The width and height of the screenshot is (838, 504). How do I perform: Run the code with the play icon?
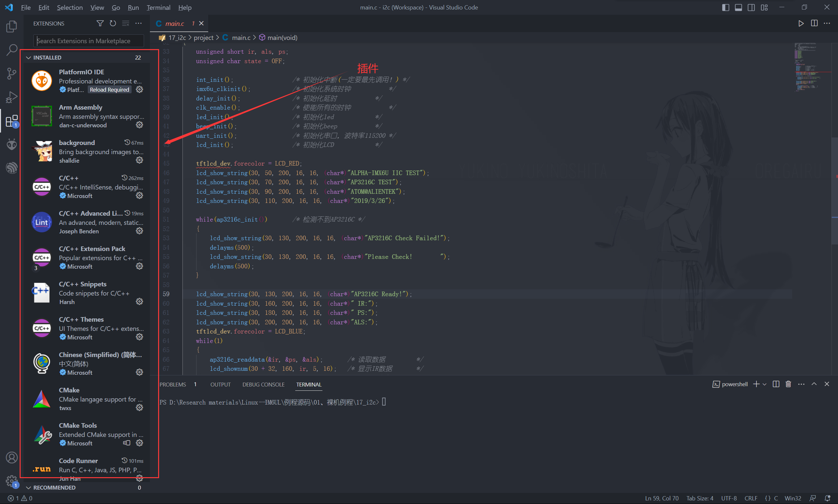(x=801, y=24)
